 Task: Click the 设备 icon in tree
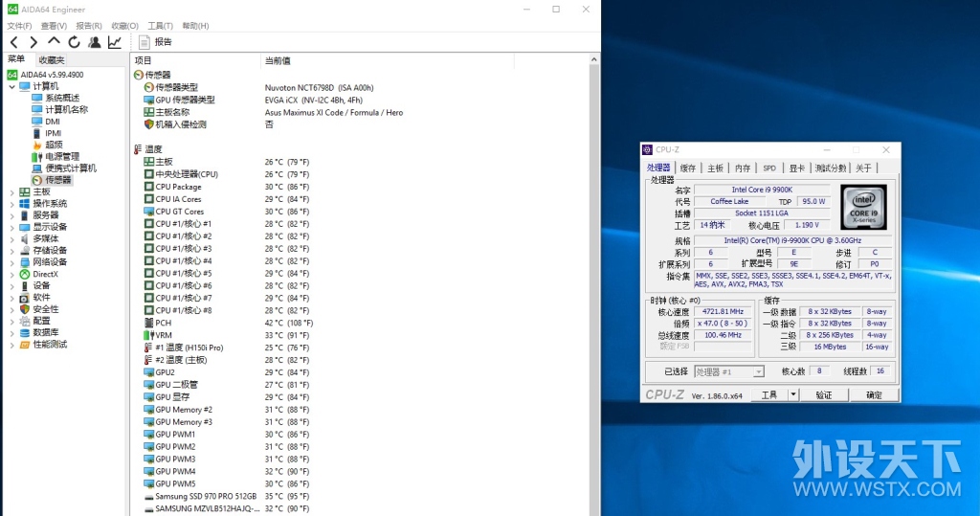click(24, 286)
